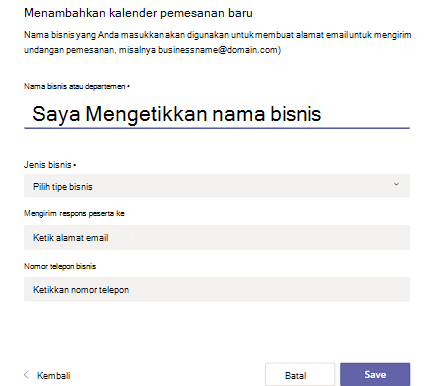Click the 'Mengirim respons peserta ke' label
435x386 pixels.
point(74,213)
